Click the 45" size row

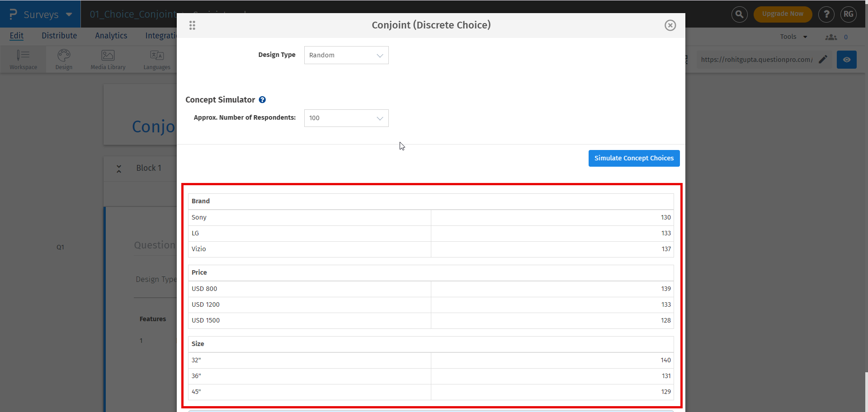[431, 392]
